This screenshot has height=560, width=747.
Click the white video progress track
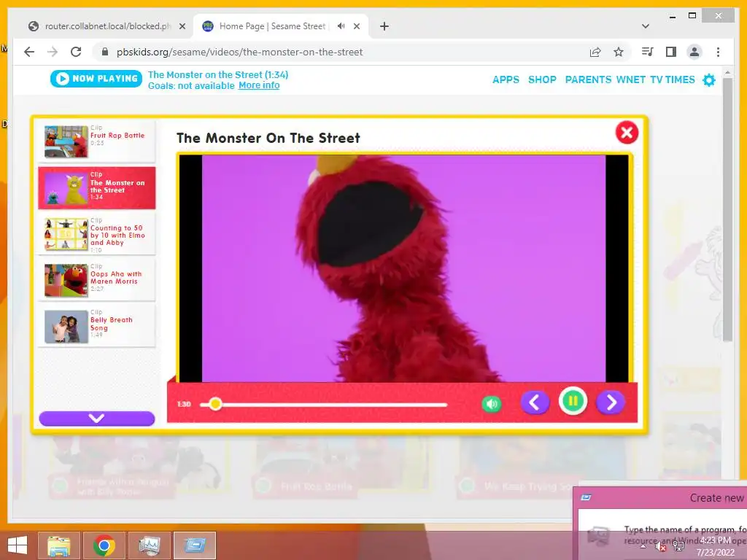pyautogui.click(x=323, y=405)
